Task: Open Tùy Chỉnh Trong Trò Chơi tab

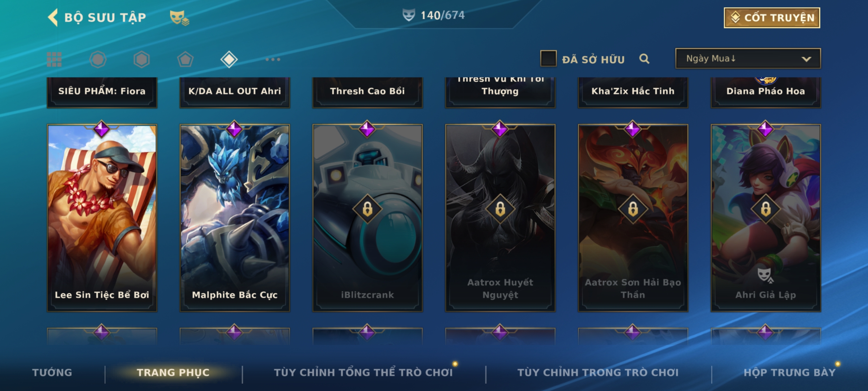Action: [x=598, y=372]
